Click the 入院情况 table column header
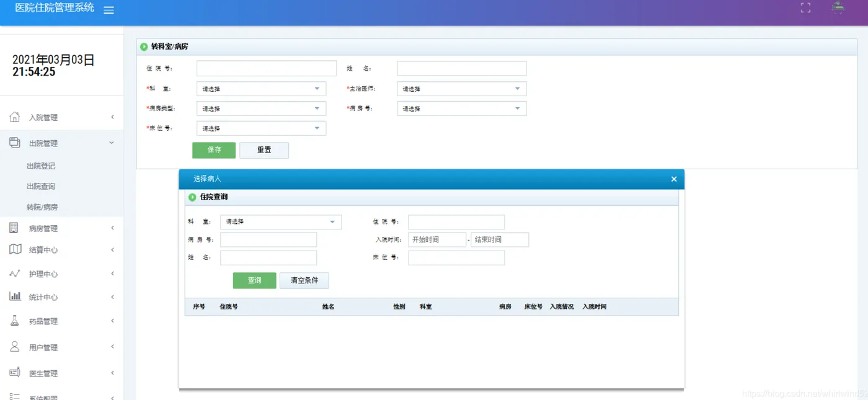 pos(562,307)
